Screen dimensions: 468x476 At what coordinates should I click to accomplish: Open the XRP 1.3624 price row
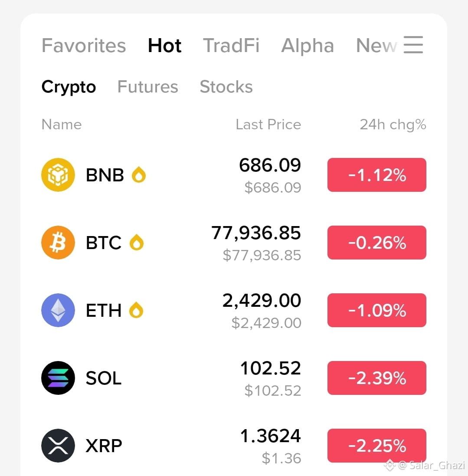(x=234, y=446)
